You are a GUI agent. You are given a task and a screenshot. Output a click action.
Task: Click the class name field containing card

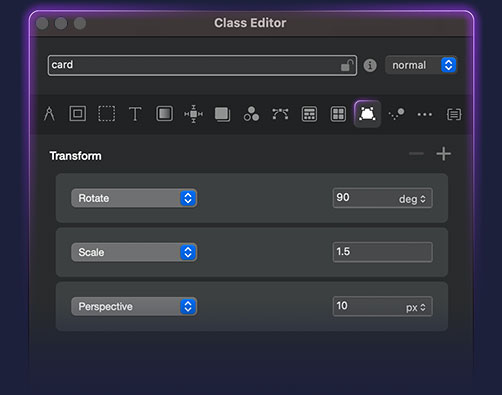click(202, 65)
